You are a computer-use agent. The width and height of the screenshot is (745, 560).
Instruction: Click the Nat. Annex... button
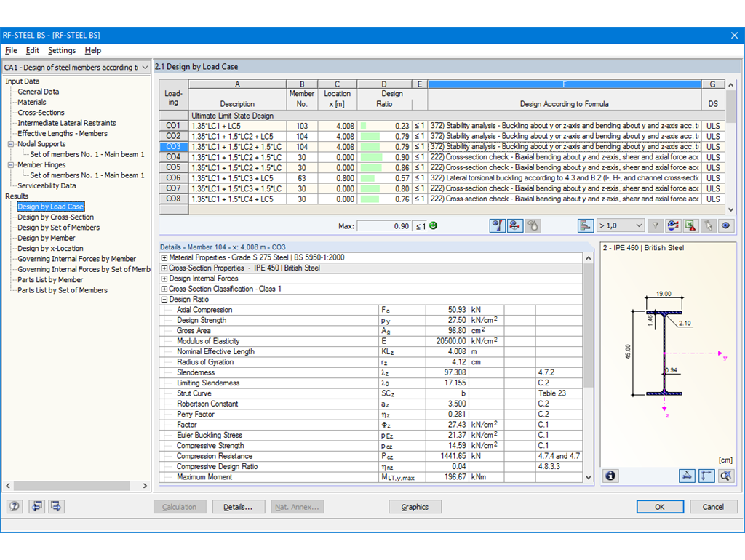[x=298, y=507]
